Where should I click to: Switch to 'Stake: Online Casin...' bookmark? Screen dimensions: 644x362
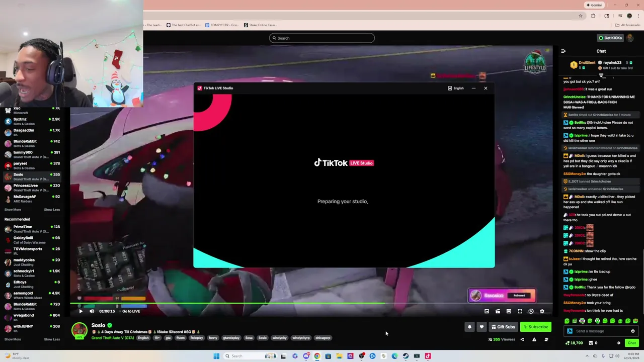pyautogui.click(x=261, y=25)
